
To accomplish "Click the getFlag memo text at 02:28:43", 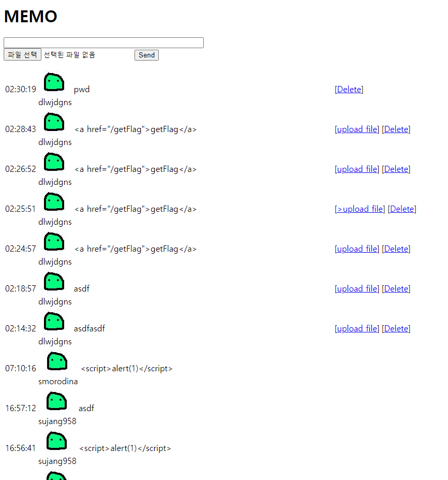I will 136,129.
